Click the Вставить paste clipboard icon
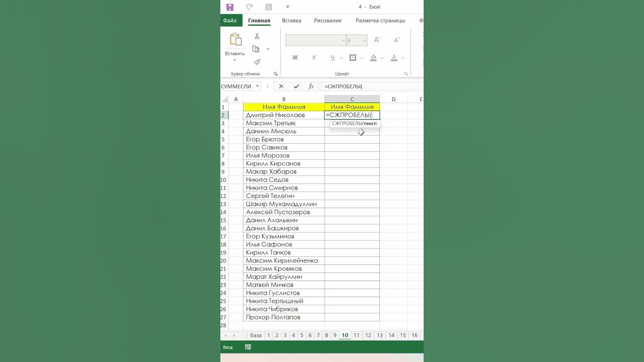Viewport: 644px width, 362px height. pos(235,39)
